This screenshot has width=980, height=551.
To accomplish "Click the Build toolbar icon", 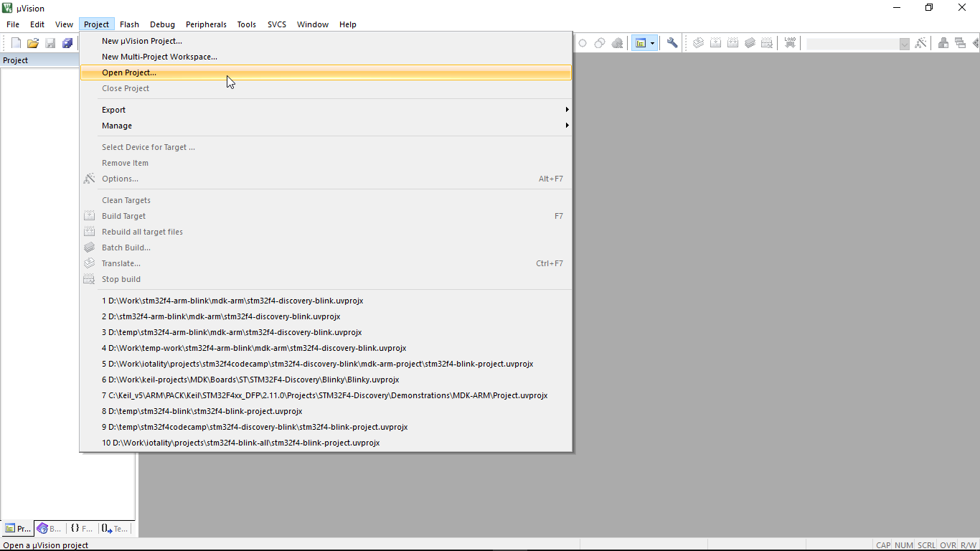I will pos(715,43).
